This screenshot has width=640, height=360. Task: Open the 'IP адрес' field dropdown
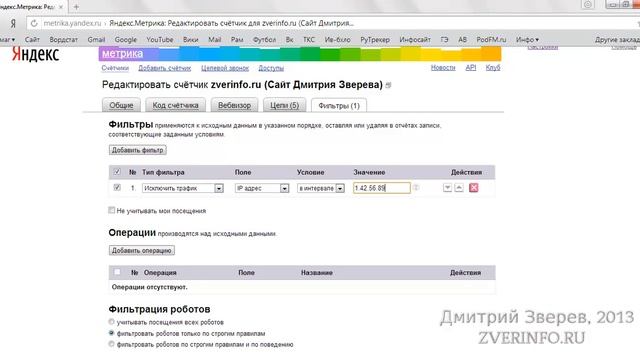tap(262, 188)
